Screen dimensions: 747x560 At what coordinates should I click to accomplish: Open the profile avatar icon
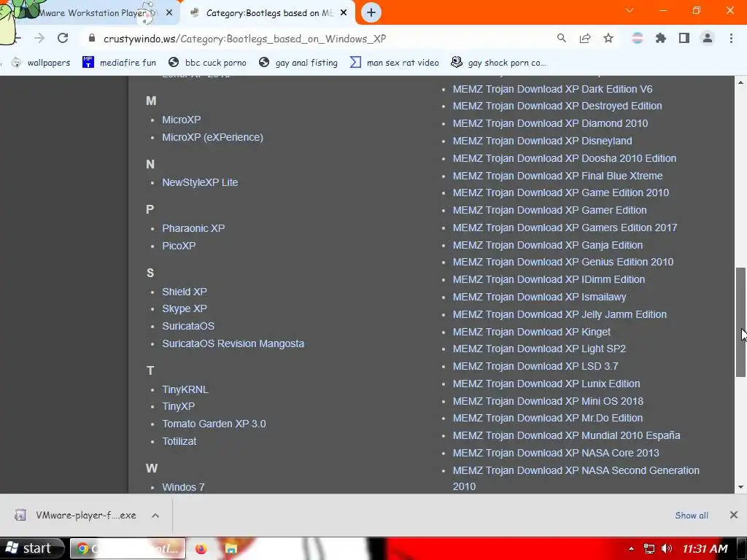(708, 39)
